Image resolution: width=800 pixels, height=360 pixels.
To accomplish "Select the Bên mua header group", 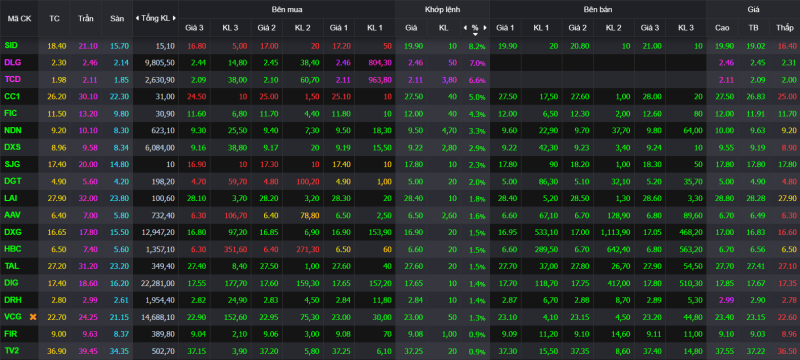I will click(x=287, y=10).
